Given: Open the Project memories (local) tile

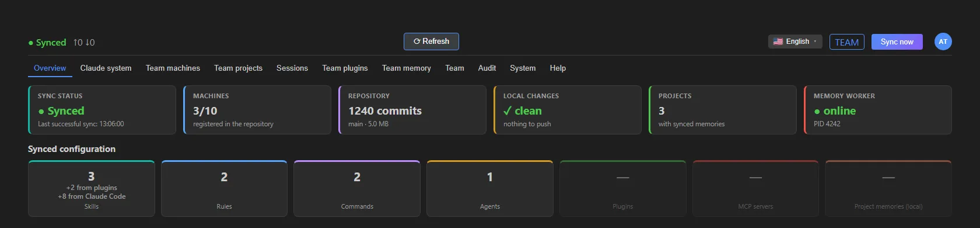Looking at the screenshot, I should (888, 188).
